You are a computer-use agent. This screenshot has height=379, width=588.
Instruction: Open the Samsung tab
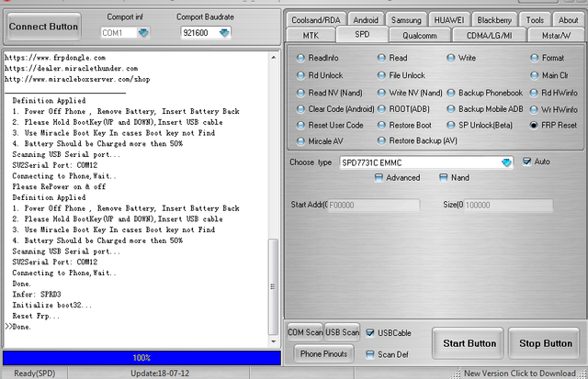(x=406, y=20)
